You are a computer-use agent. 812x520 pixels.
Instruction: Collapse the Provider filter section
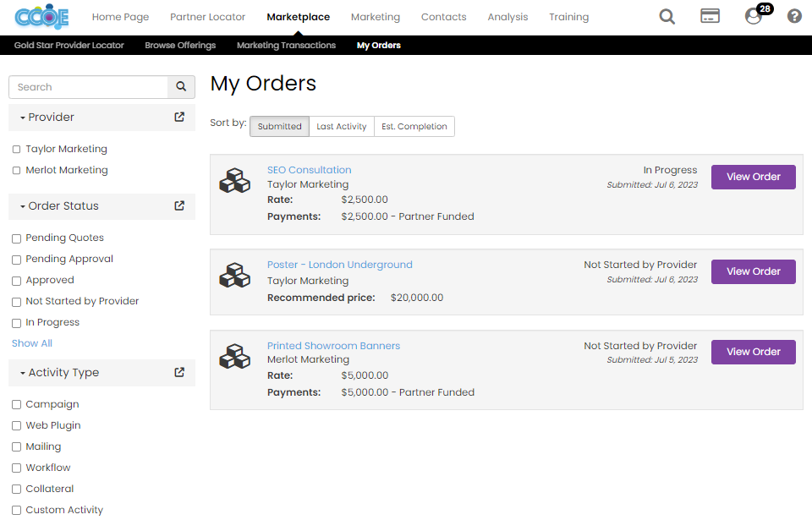tap(23, 118)
